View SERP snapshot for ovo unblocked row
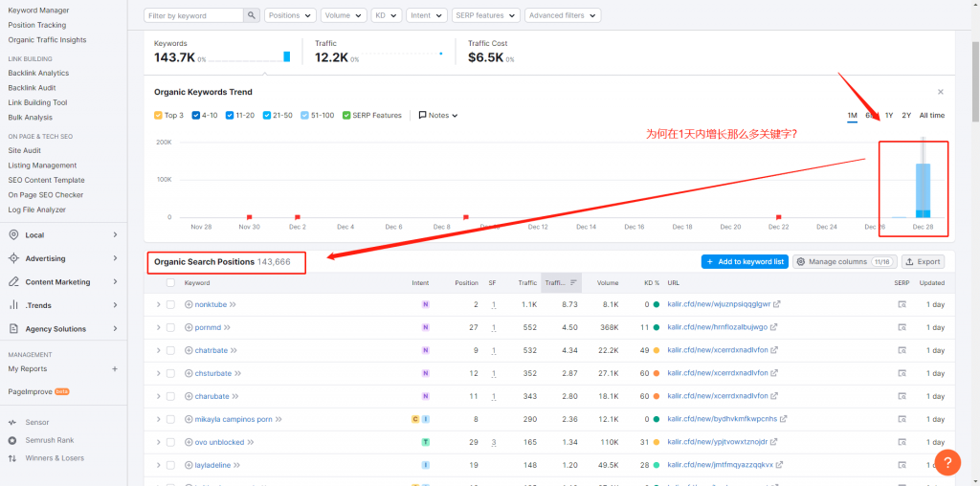 click(x=902, y=442)
